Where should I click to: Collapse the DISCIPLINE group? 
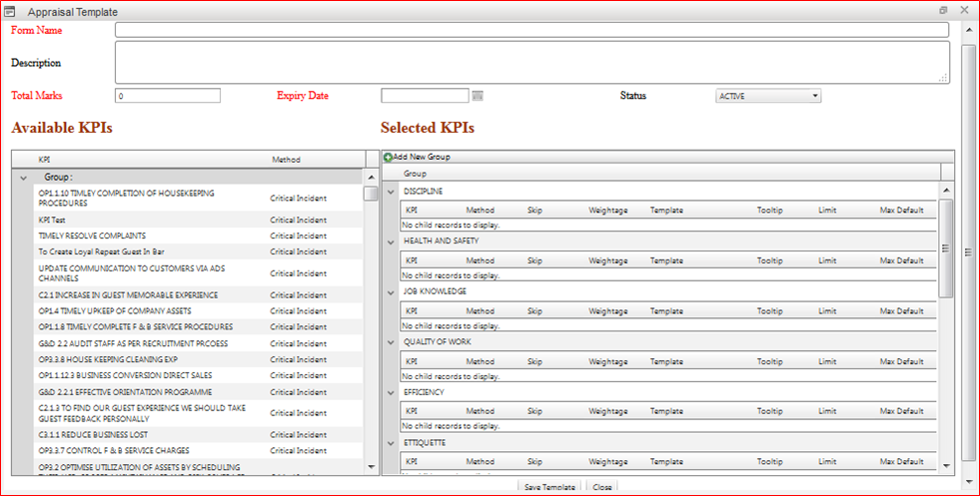coord(391,191)
